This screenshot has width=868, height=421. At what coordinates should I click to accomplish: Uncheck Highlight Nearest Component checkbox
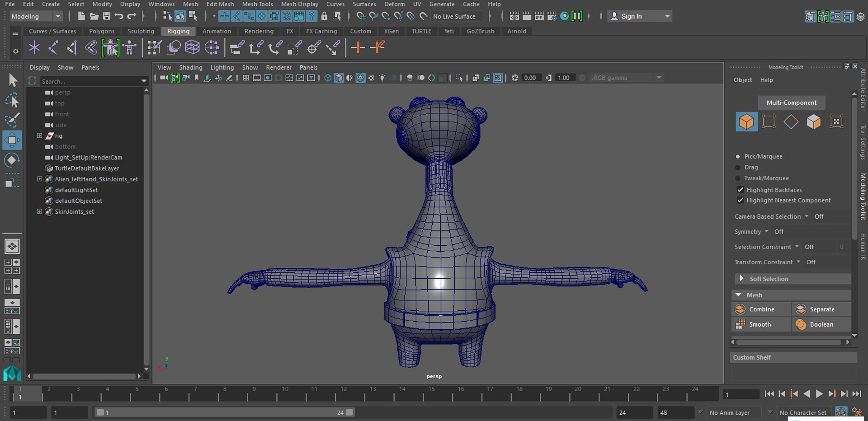coord(740,200)
